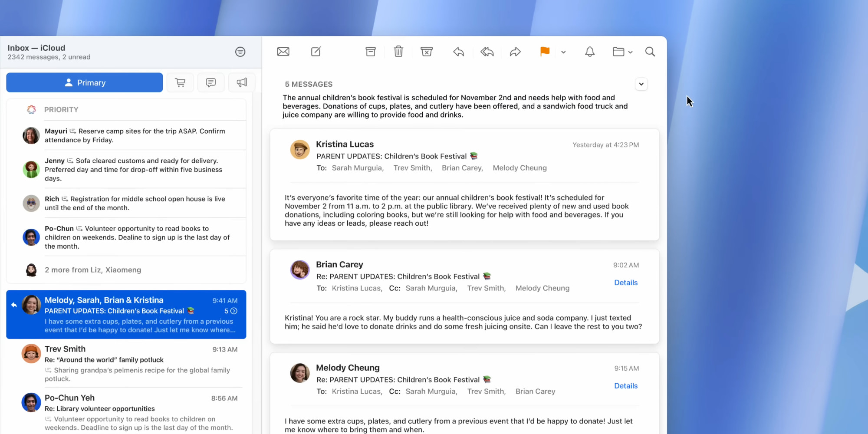Screen dimensions: 868x434
Task: Show Promotions category messages
Action: pos(242,82)
